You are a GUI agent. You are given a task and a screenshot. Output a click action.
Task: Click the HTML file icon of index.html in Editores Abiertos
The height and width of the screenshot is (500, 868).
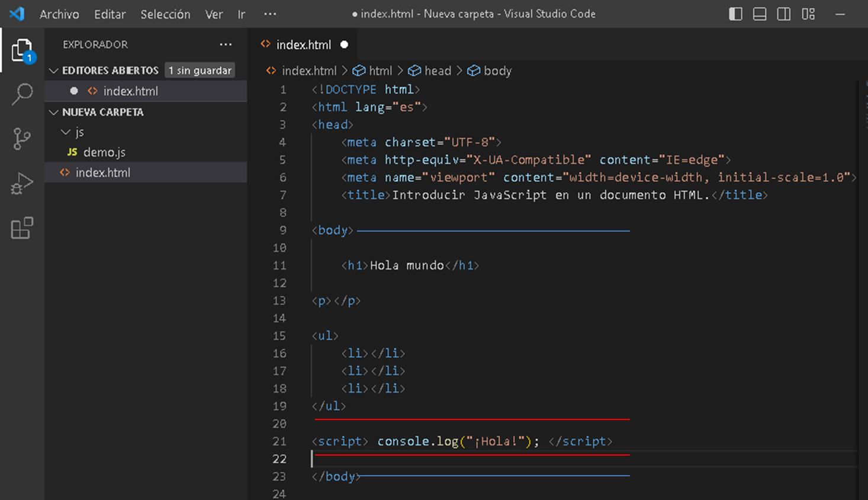pos(92,91)
